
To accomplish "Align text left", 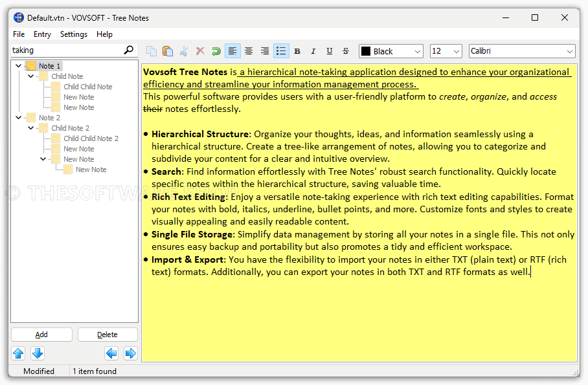I will (x=232, y=51).
